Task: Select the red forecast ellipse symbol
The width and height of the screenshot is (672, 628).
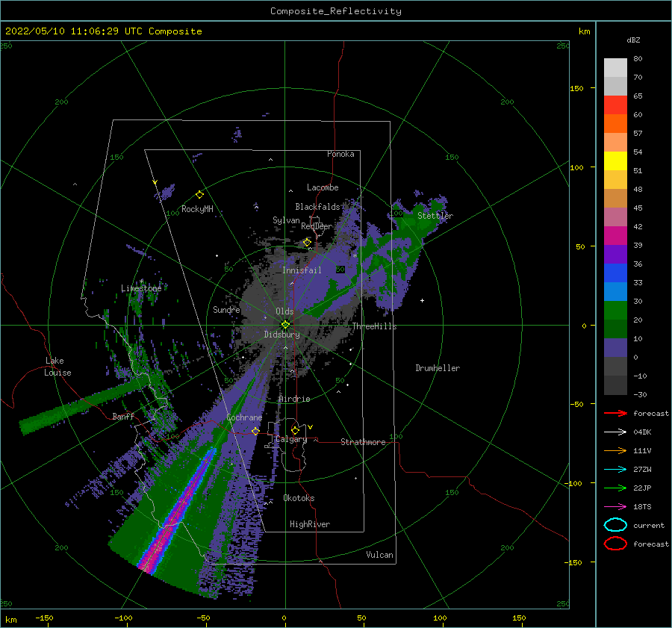Action: tap(615, 544)
